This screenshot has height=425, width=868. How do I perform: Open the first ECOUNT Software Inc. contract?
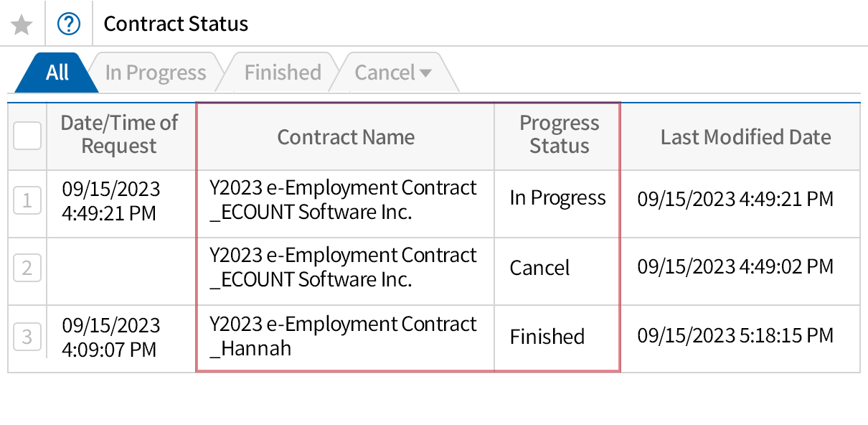[346, 200]
